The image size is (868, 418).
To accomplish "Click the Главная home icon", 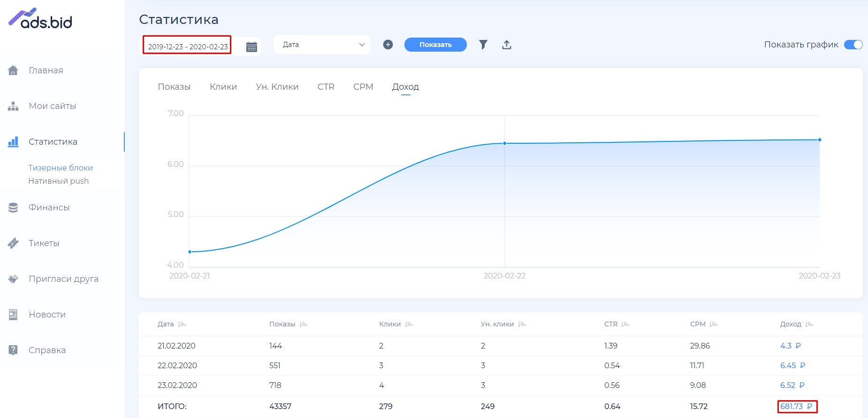I will click(x=13, y=70).
